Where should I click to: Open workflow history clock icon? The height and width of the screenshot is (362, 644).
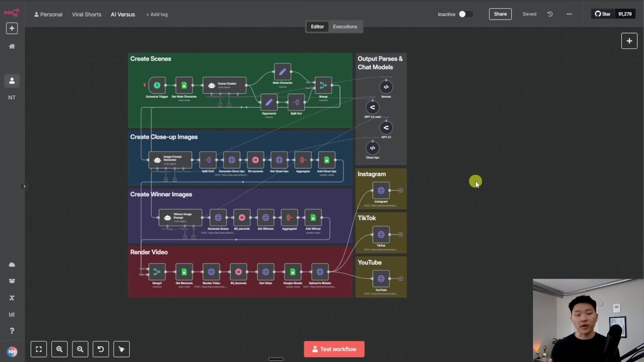click(550, 14)
